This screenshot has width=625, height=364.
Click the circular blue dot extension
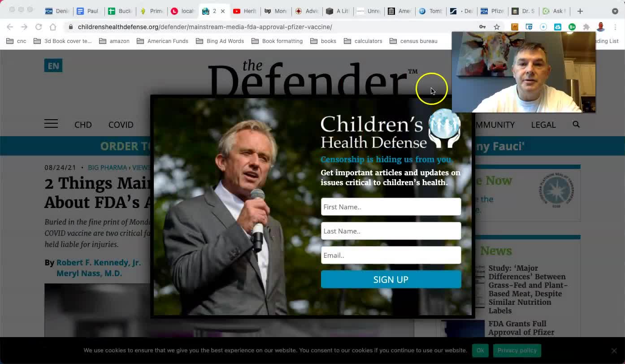click(543, 27)
